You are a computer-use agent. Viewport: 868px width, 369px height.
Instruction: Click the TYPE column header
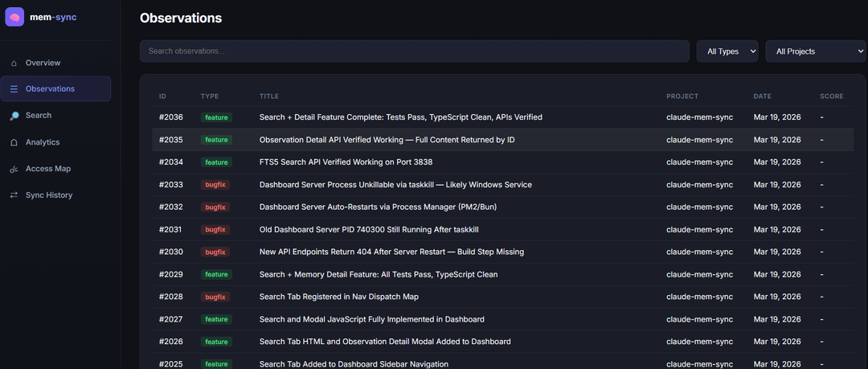pos(210,96)
